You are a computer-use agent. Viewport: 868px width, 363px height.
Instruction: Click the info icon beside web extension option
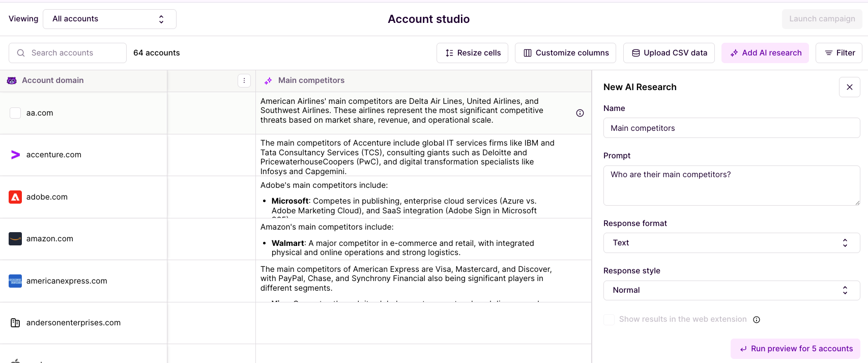click(757, 320)
